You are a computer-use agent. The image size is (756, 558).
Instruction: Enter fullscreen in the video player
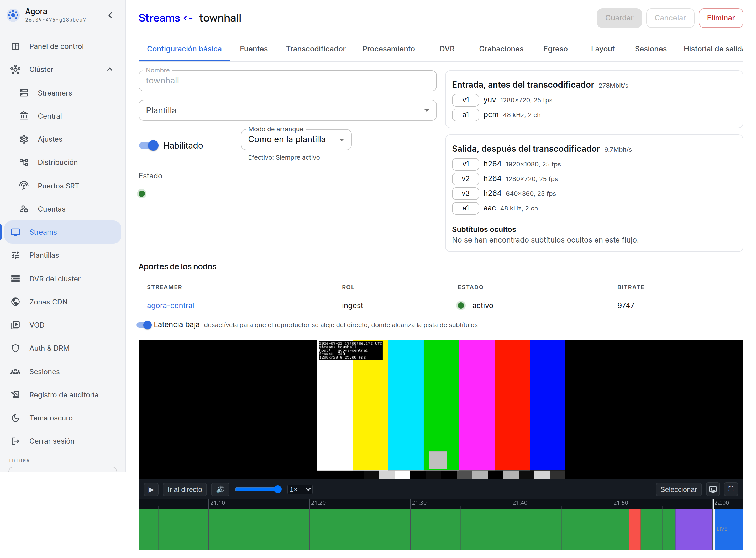click(x=731, y=489)
